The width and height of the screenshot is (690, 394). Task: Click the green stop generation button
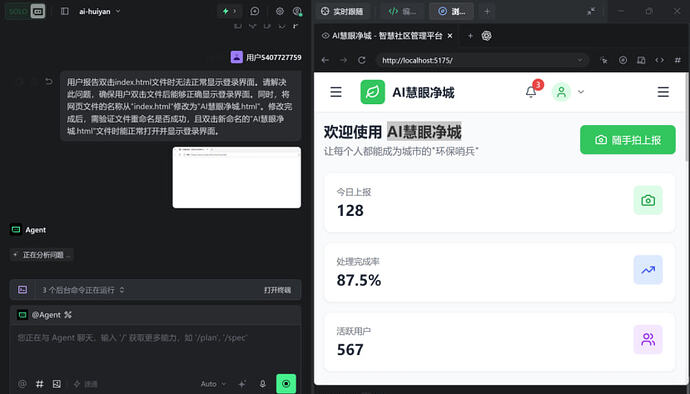pyautogui.click(x=286, y=383)
